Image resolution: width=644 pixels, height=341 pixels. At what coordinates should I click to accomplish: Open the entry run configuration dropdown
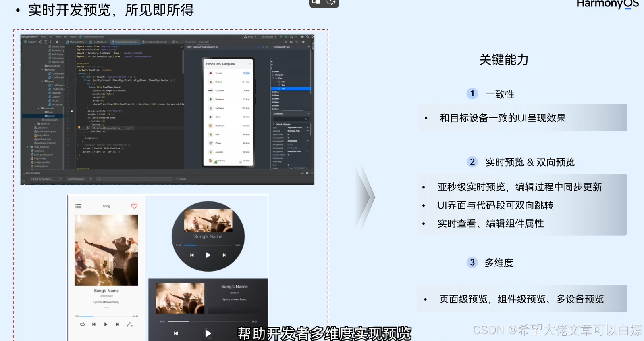point(250,37)
